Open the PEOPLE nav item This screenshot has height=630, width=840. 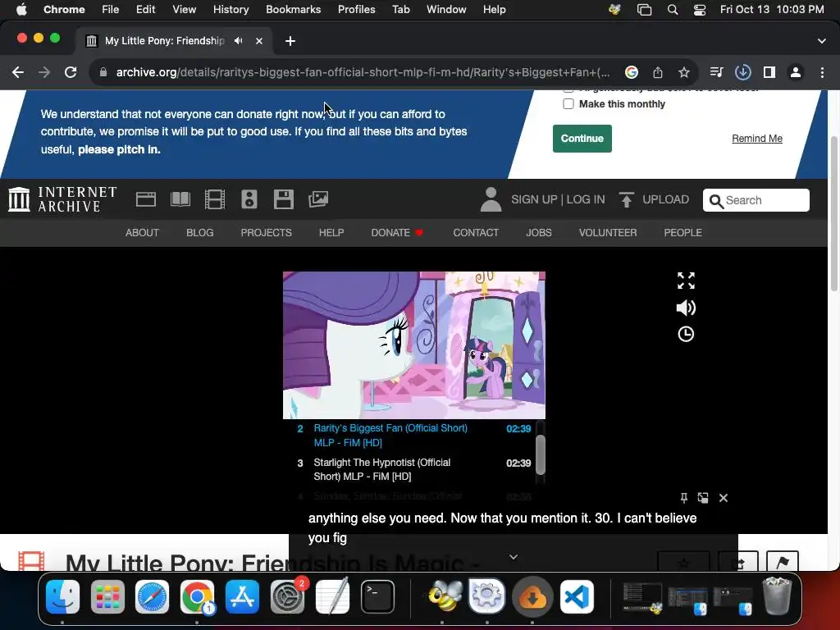click(x=682, y=232)
